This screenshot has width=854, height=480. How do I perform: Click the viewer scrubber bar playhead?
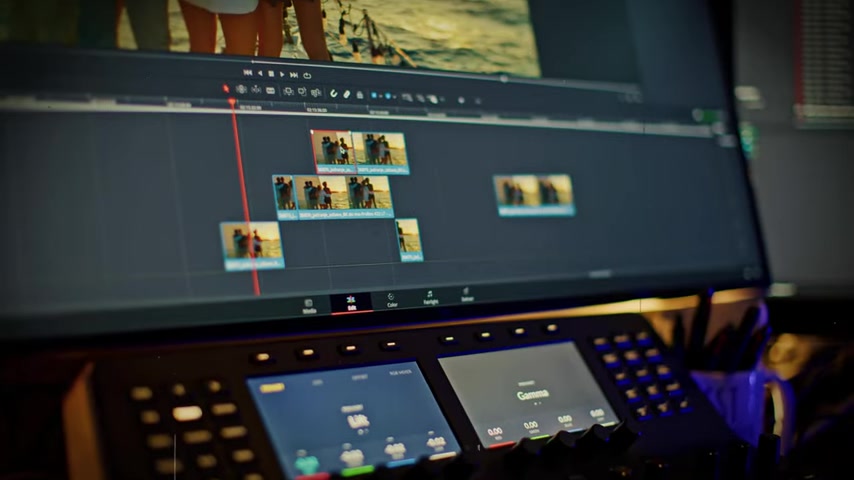[504, 79]
